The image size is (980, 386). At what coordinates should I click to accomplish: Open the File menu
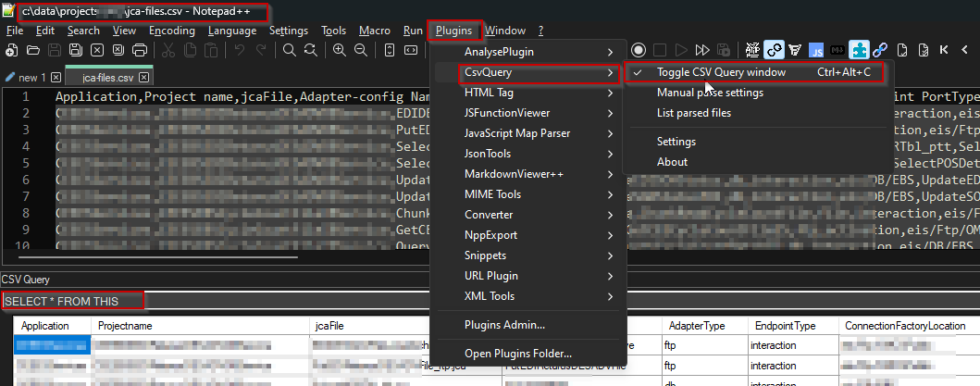click(x=15, y=31)
